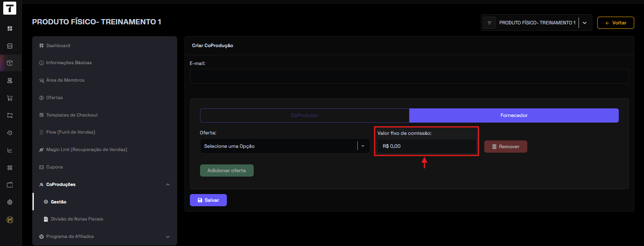This screenshot has width=644, height=246.
Task: Click the filter icon beside product selector
Action: coord(489,23)
